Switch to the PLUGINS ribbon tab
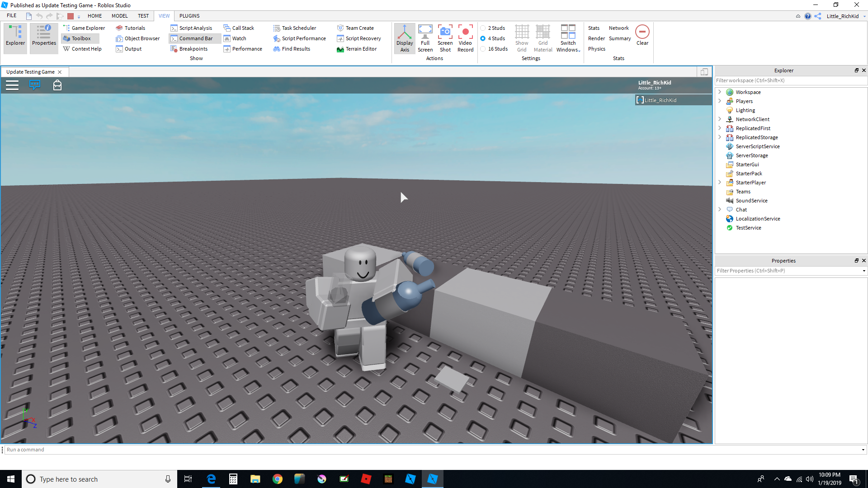The width and height of the screenshot is (868, 488). coord(189,16)
